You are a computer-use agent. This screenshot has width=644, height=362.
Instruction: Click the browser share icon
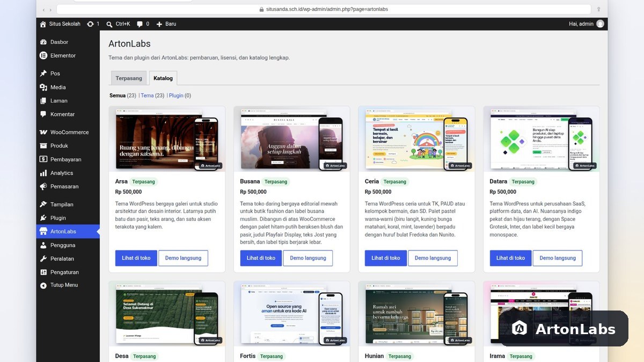(x=598, y=9)
